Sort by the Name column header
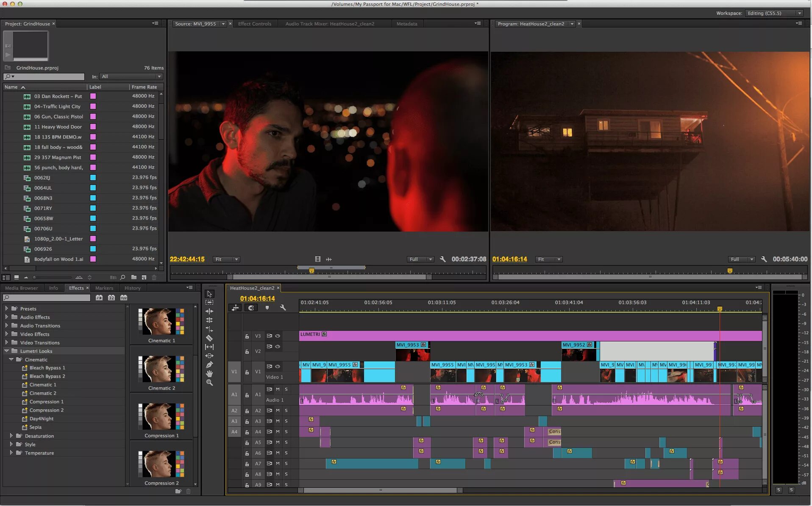Viewport: 812px width, 506px height. [x=11, y=87]
